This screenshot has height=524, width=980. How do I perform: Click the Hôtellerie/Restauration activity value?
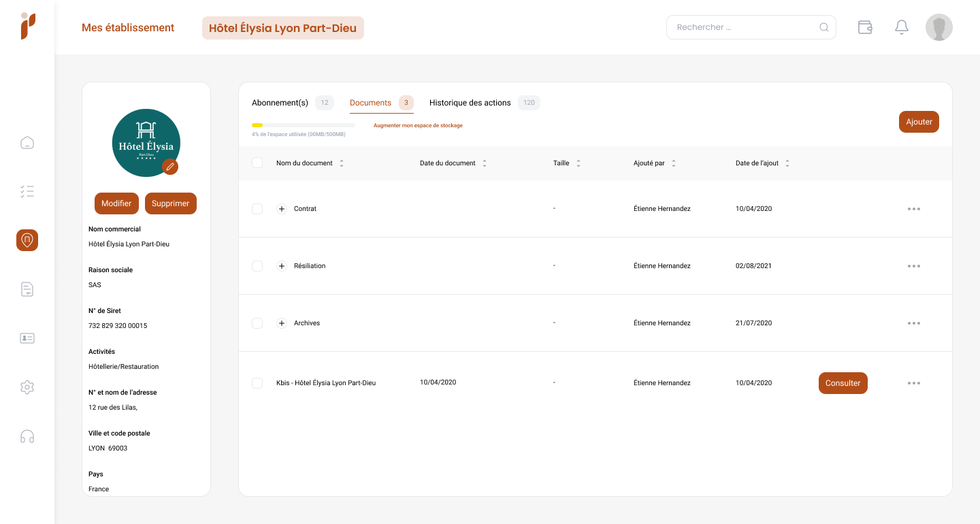tap(124, 367)
